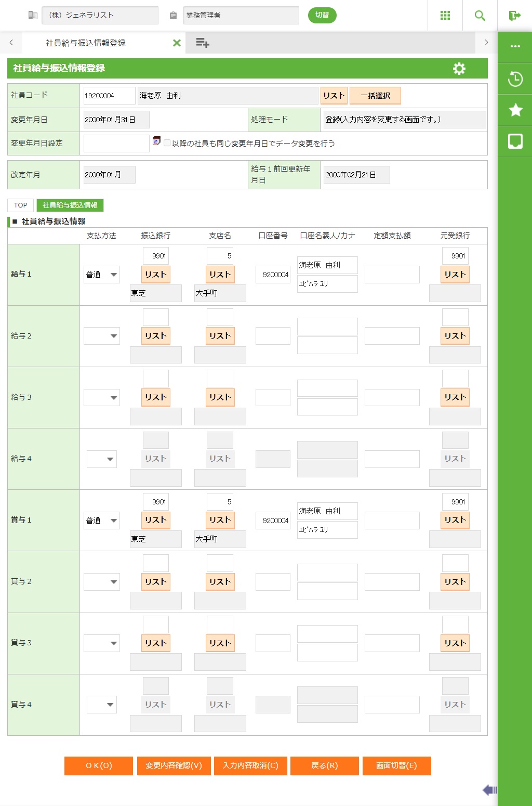Open 賞与1 支払方法 dropdown

102,521
